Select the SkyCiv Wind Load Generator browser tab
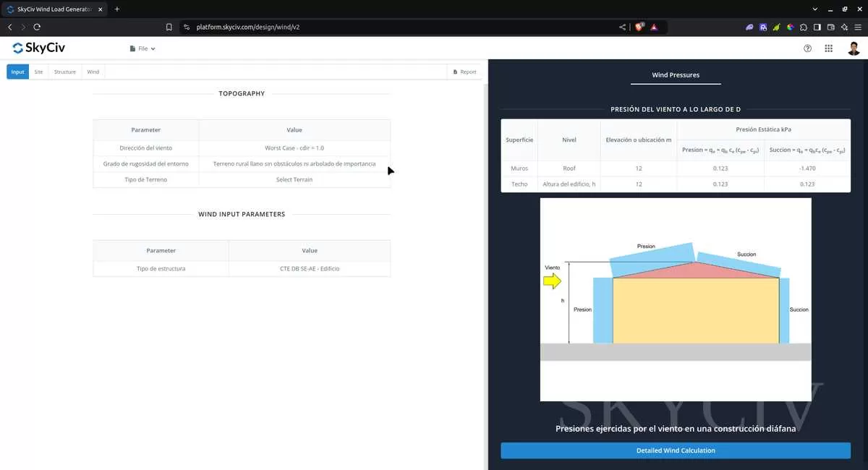Image resolution: width=868 pixels, height=470 pixels. [55, 9]
